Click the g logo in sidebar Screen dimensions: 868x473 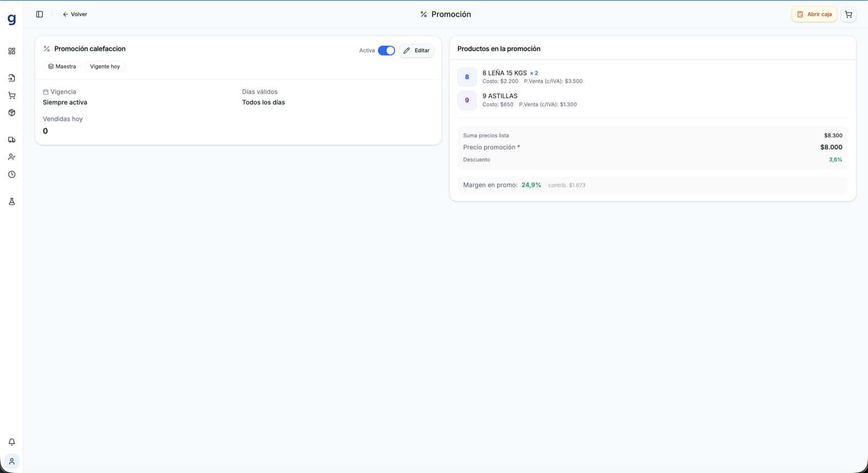[11, 20]
